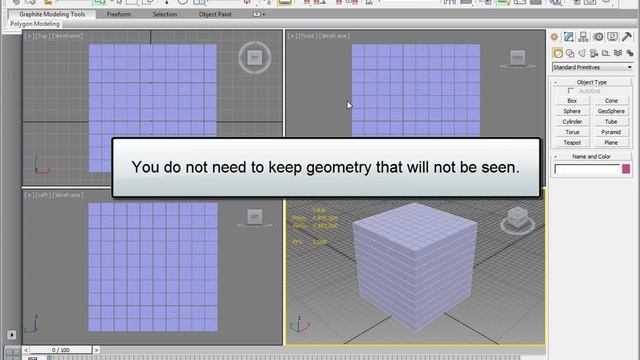Open Top viewport [Wireframe] shading menu
Viewport: 640px width, 360px height.
click(x=67, y=36)
